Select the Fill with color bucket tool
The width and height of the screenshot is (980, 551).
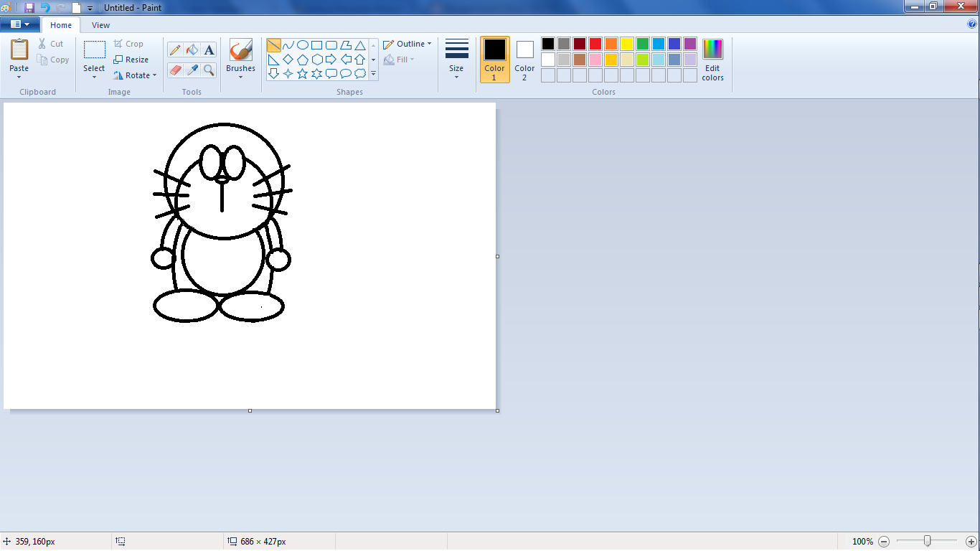pos(192,50)
